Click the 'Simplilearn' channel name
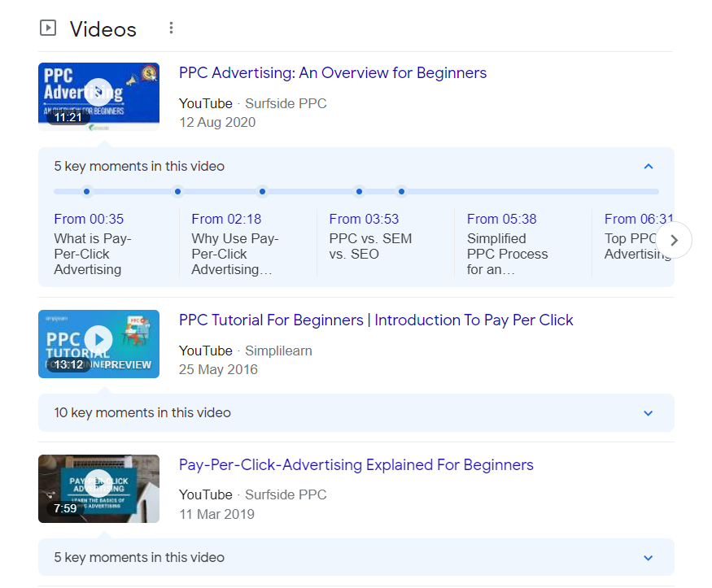Screen dimensions: 712x588 pyautogui.click(x=278, y=351)
